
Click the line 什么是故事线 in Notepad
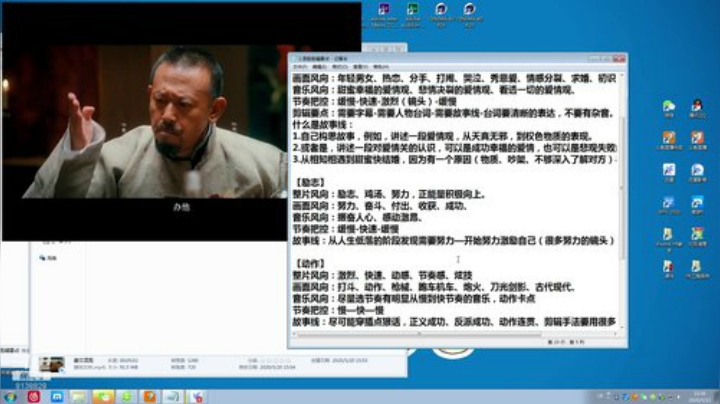click(323, 125)
